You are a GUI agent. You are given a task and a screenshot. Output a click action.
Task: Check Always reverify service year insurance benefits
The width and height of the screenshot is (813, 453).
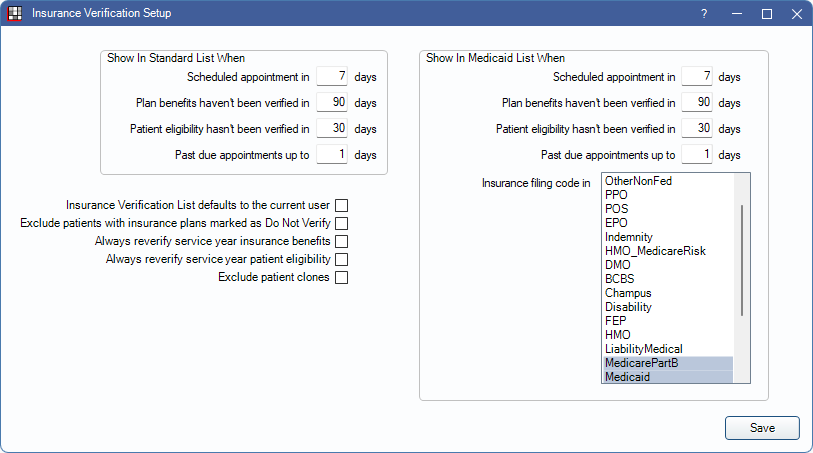[x=342, y=241]
